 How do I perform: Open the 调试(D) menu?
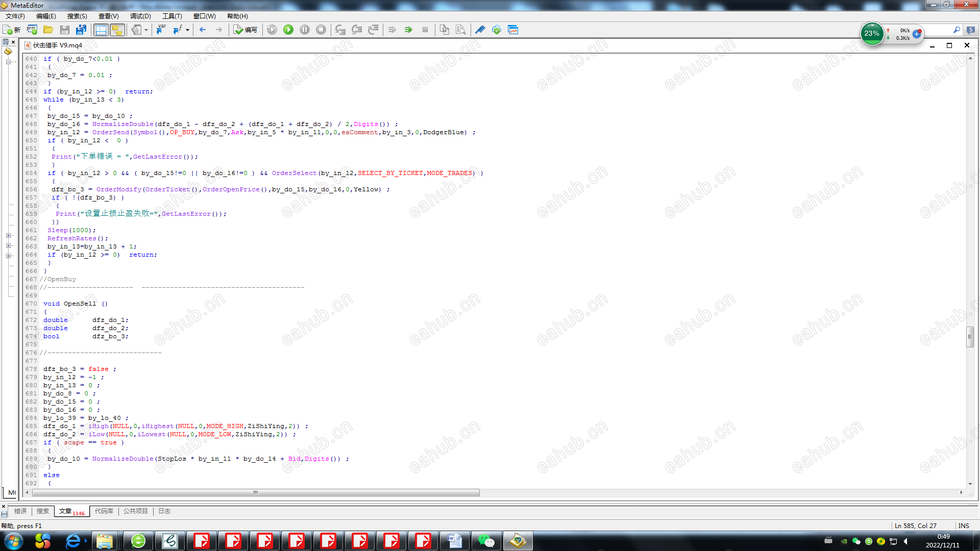[140, 16]
